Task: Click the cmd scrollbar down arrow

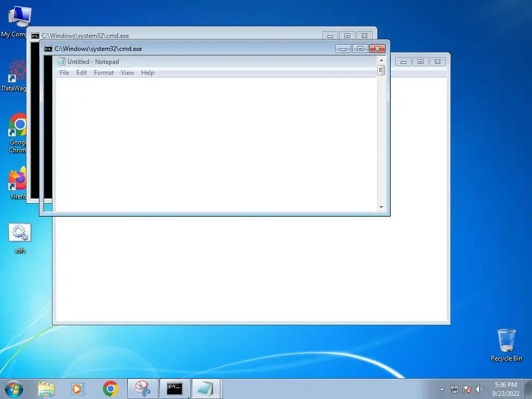Action: coord(381,207)
